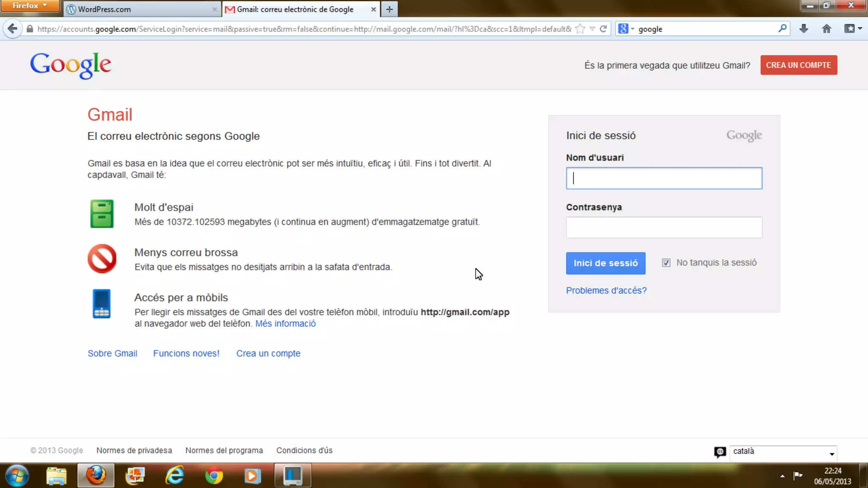Click the Nom d'usuari input field
This screenshot has height=488, width=868.
[x=664, y=178]
